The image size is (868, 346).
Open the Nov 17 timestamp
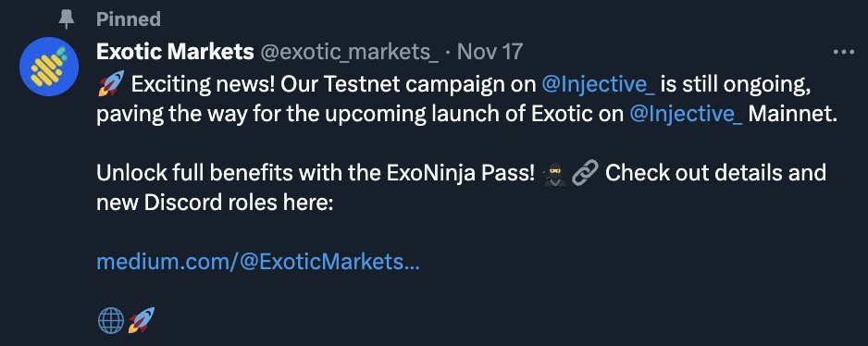point(490,52)
